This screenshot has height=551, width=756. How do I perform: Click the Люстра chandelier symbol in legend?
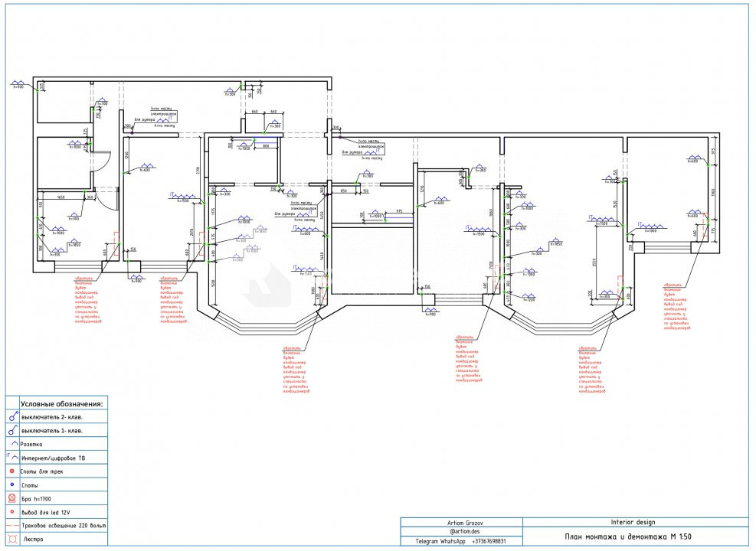13,539
